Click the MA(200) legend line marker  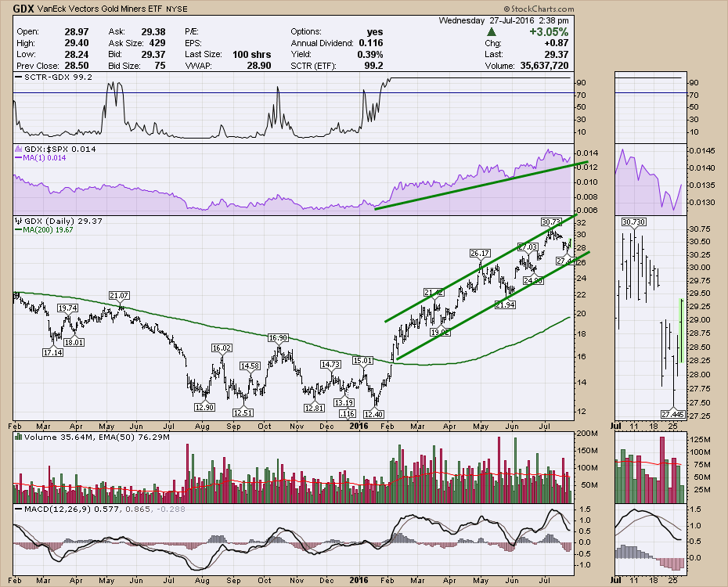(19, 229)
